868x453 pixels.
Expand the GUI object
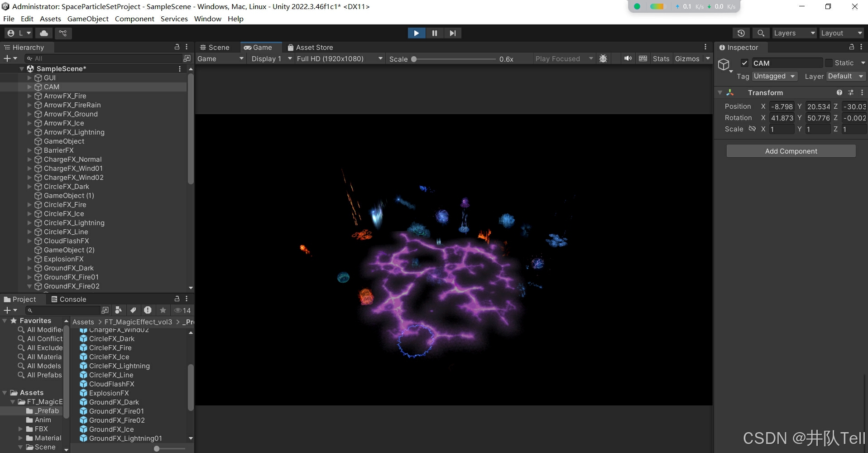pos(29,78)
